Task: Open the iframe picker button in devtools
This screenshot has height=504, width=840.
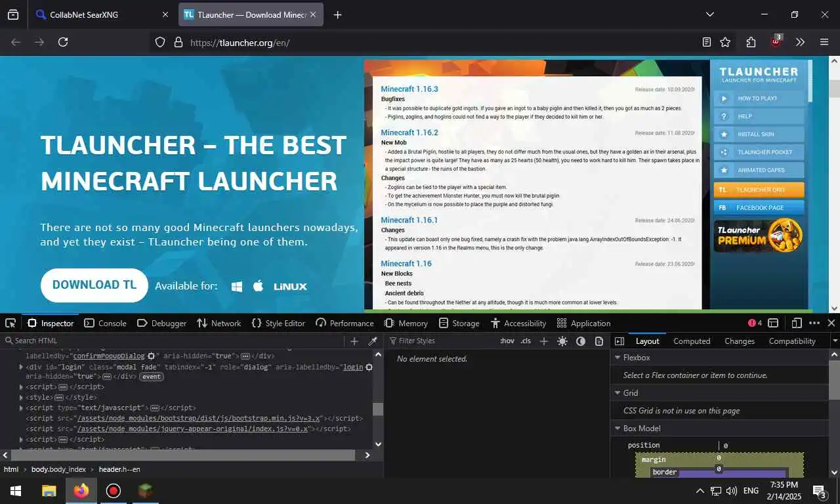Action: (x=773, y=323)
